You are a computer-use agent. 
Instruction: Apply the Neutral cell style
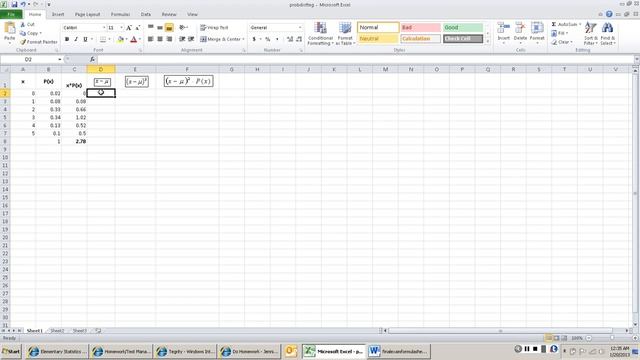pyautogui.click(x=378, y=39)
